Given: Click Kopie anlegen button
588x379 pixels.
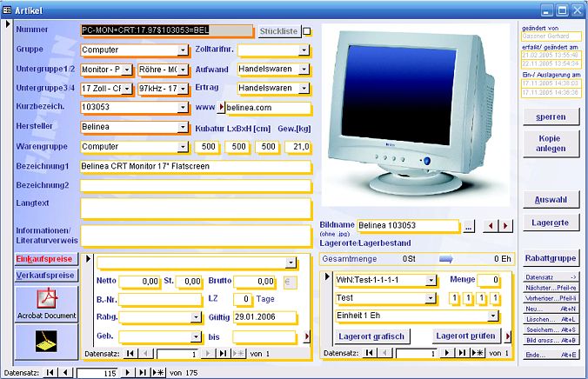Looking at the screenshot, I should pos(551,143).
